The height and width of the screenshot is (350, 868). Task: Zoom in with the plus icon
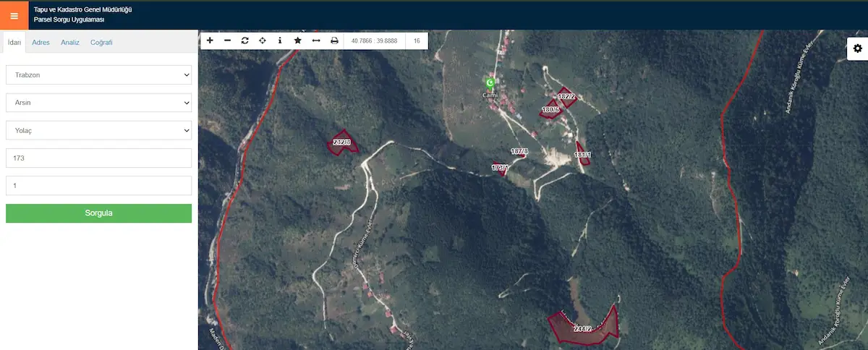(210, 40)
